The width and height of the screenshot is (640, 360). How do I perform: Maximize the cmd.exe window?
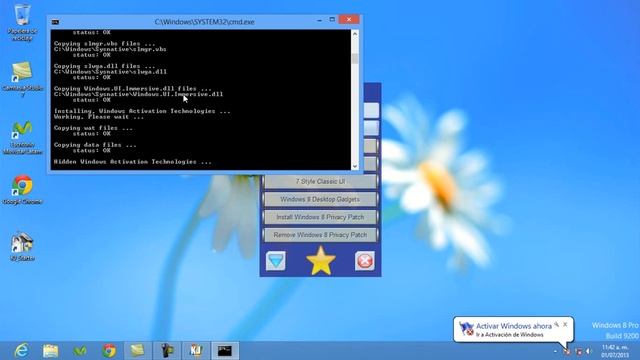332,20
